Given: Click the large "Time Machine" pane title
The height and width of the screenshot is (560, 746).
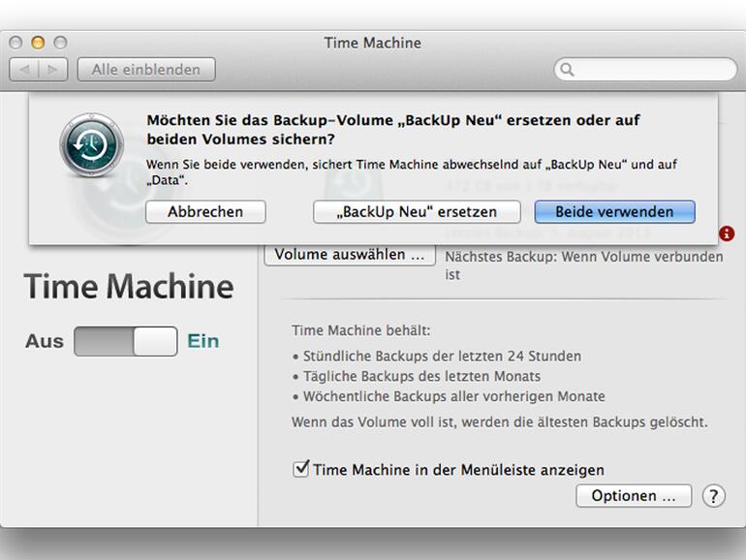Looking at the screenshot, I should [x=129, y=287].
